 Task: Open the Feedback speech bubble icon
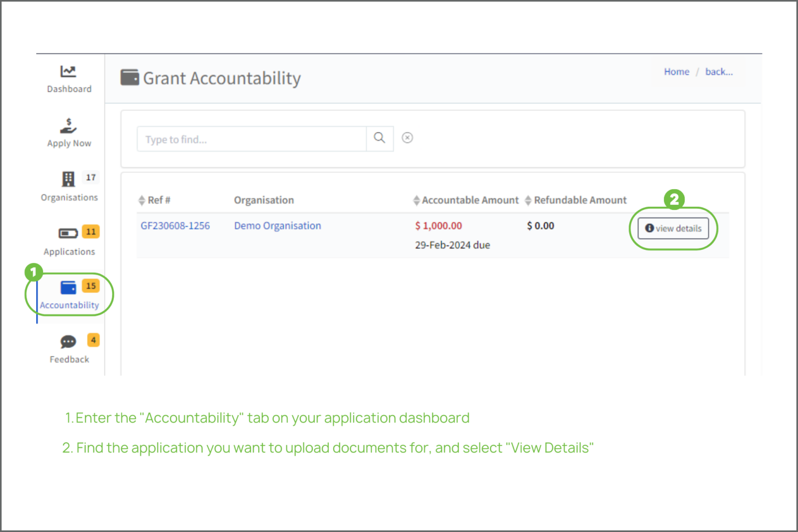coord(68,342)
